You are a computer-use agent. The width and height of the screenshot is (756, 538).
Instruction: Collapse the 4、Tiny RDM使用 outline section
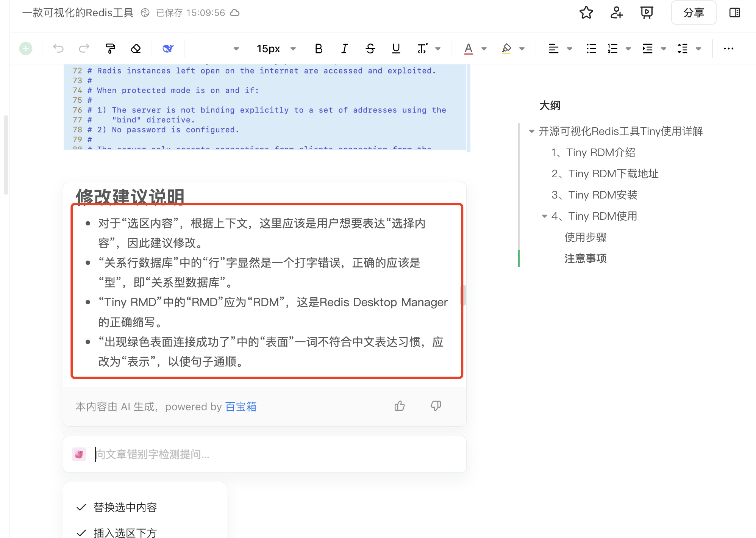click(544, 216)
